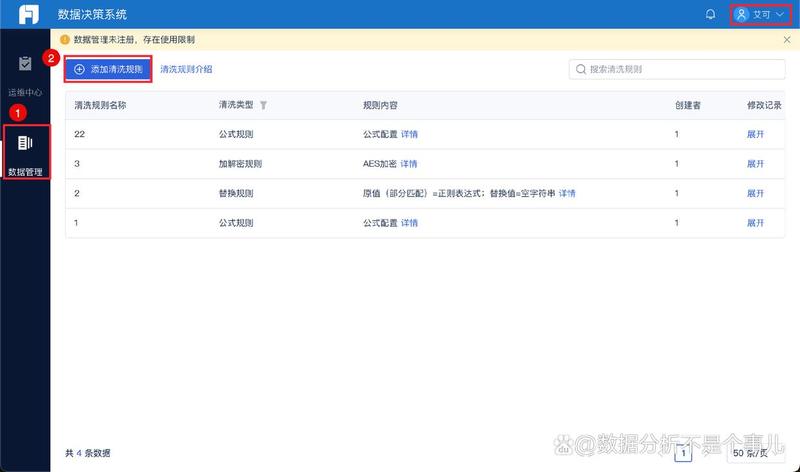Click the filter icon beside 清洗类型

tap(264, 105)
